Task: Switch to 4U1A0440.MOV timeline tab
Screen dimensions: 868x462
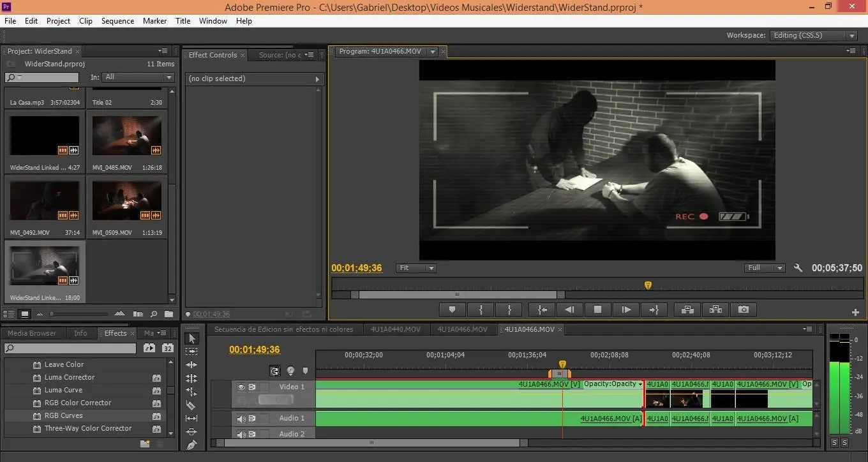Action: (x=396, y=329)
